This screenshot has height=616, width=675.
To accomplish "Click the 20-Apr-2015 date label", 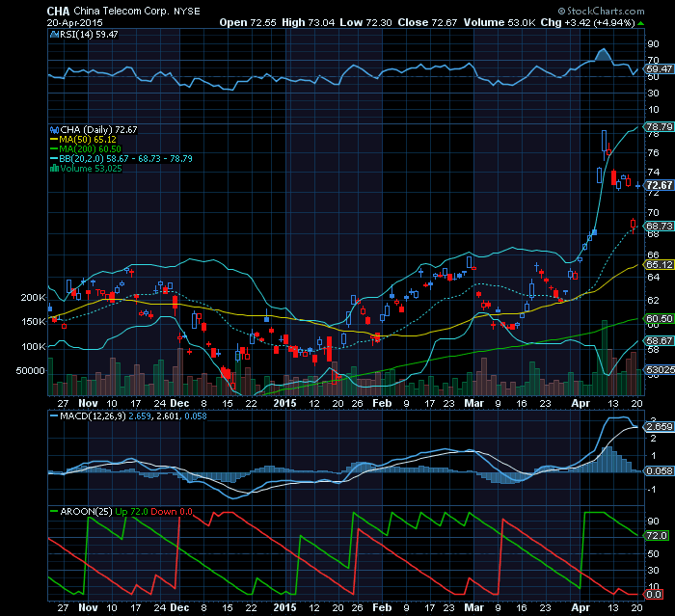I will click(74, 23).
